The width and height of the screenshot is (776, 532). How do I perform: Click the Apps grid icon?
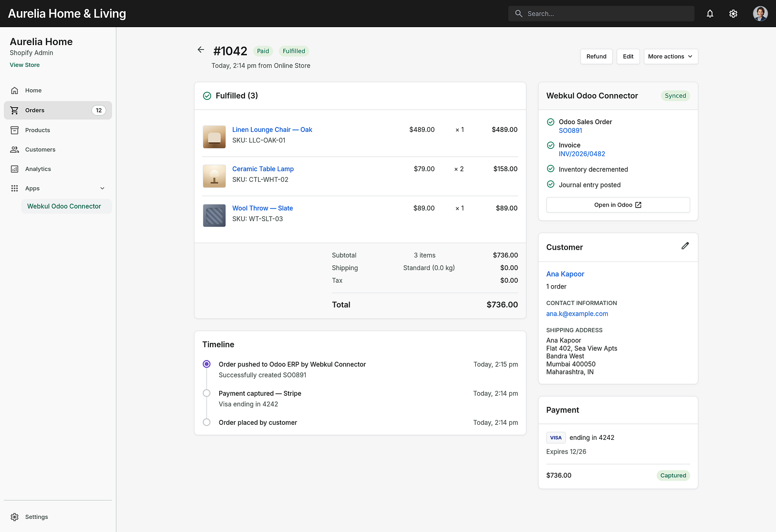point(15,188)
